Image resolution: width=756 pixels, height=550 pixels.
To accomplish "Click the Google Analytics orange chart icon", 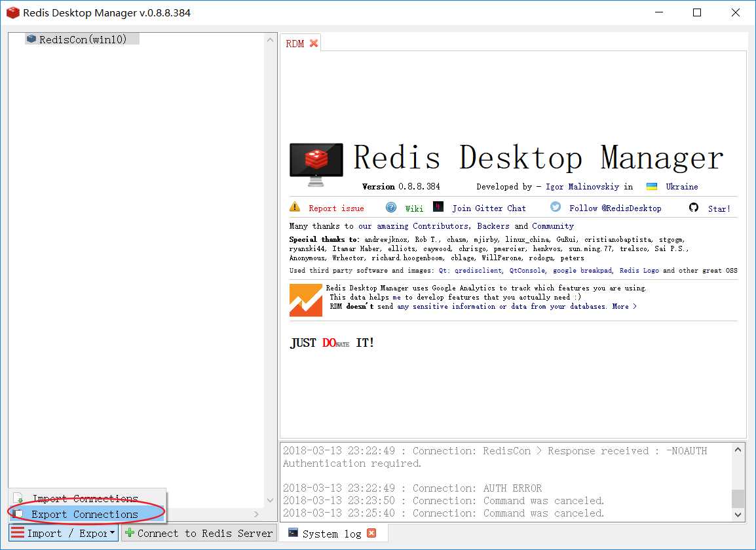I will 306,300.
